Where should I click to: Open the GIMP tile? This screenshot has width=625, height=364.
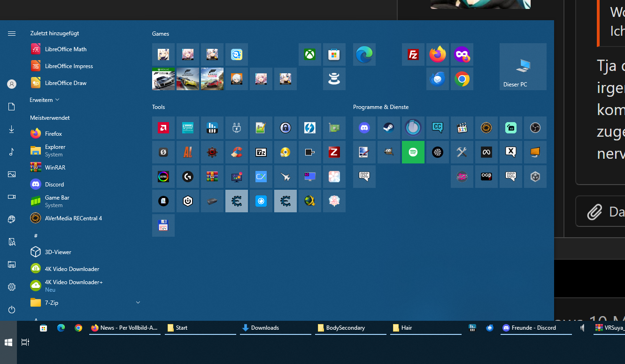pyautogui.click(x=389, y=152)
